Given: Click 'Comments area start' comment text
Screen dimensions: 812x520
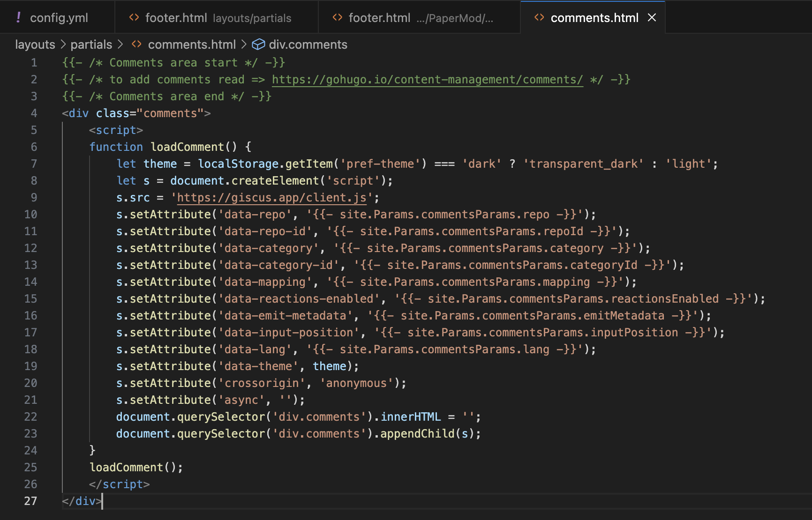Looking at the screenshot, I should point(173,63).
